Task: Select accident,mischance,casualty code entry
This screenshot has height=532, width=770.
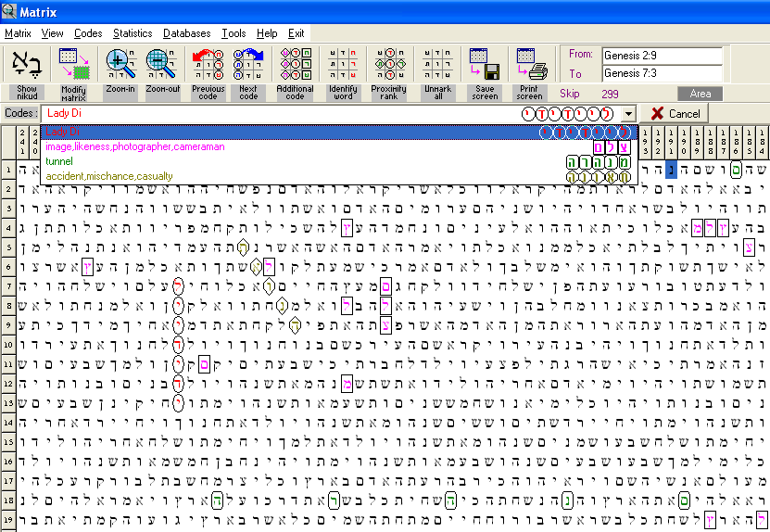Action: 339,176
